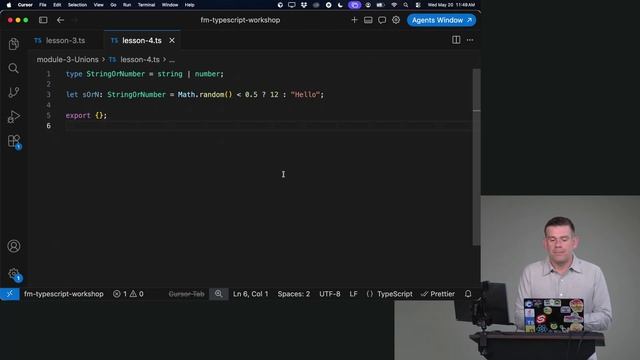The image size is (640, 360).
Task: Toggle the primary sidebar icon
Action: pos(43,20)
